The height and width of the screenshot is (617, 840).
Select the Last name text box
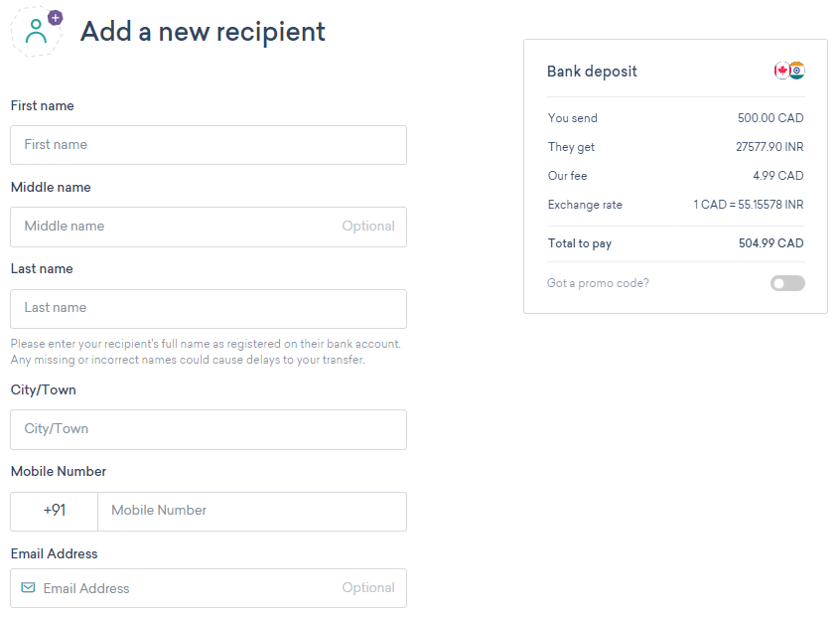(x=209, y=308)
